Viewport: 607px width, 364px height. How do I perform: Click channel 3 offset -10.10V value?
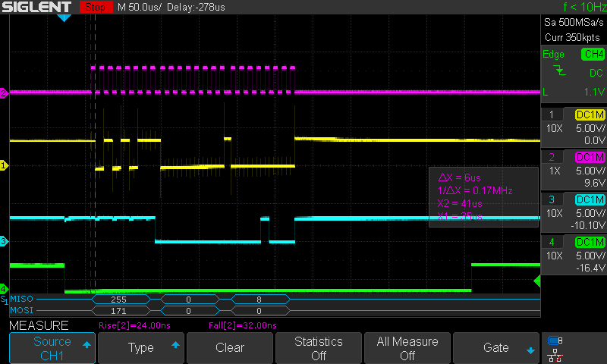[588, 225]
